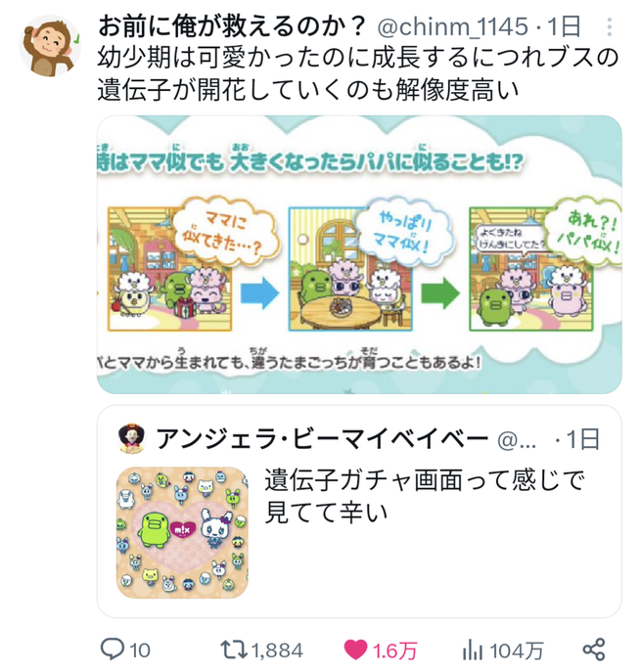Click the retweet count 1,884
Image resolution: width=641 pixels, height=672 pixels.
coord(278,650)
